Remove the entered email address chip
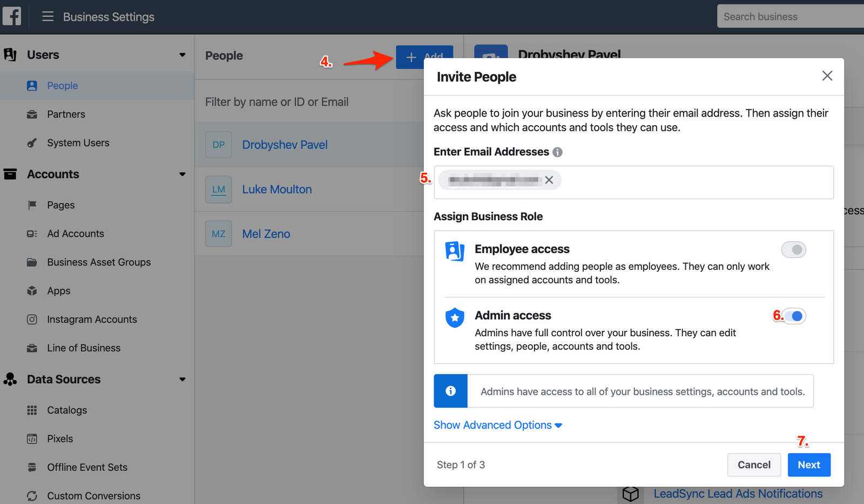The image size is (864, 504). click(549, 180)
